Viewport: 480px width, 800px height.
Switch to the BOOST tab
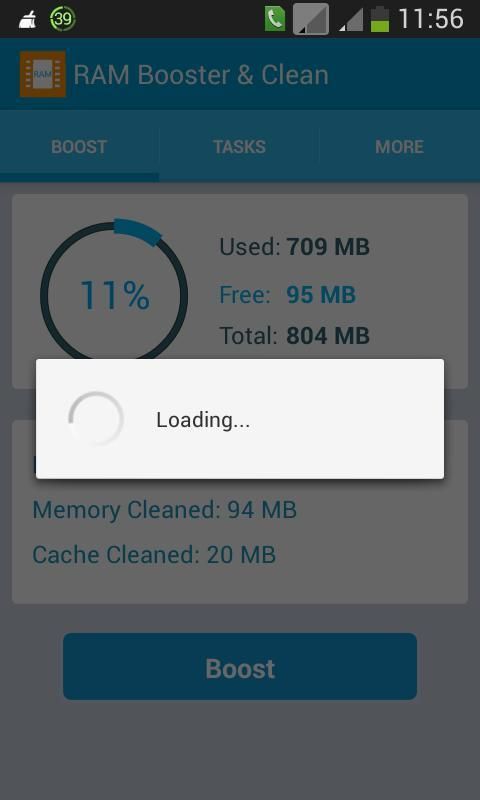point(79,147)
